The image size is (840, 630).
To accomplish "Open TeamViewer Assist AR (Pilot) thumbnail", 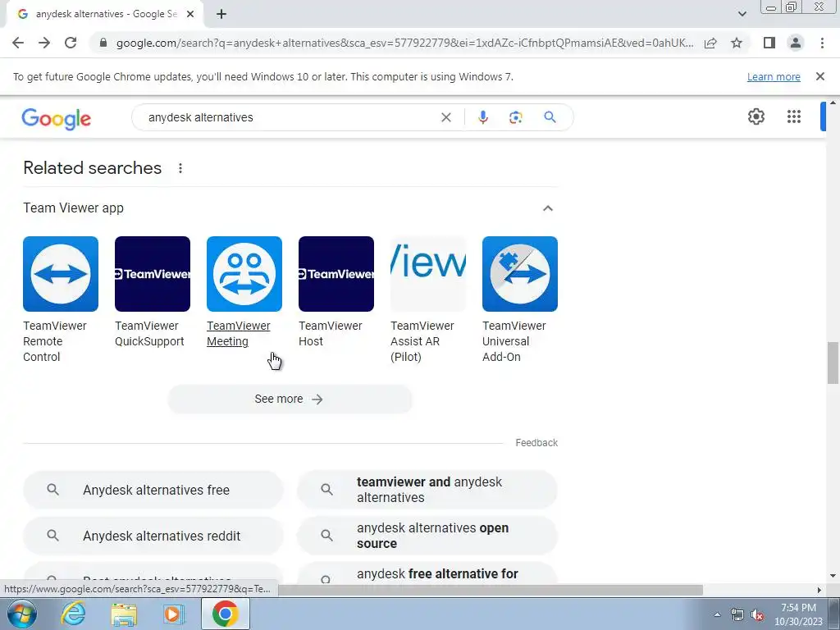I will click(428, 274).
